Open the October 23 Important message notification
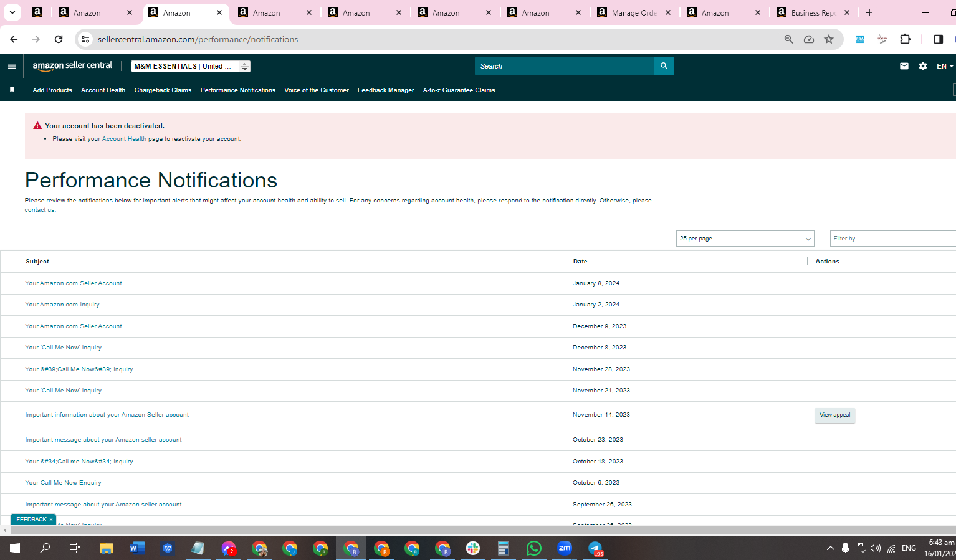Screen dimensions: 956x560 (x=103, y=440)
